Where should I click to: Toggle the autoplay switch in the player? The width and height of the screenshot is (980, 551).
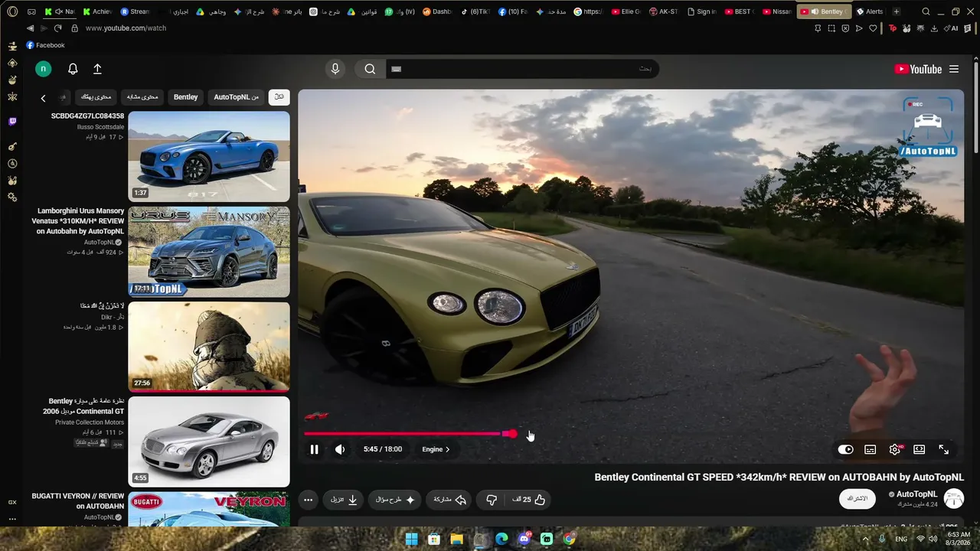click(845, 450)
